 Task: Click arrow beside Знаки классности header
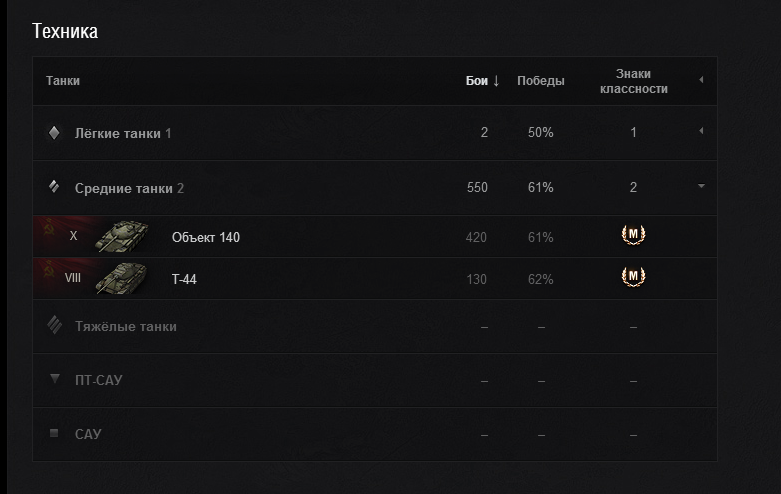pyautogui.click(x=701, y=80)
